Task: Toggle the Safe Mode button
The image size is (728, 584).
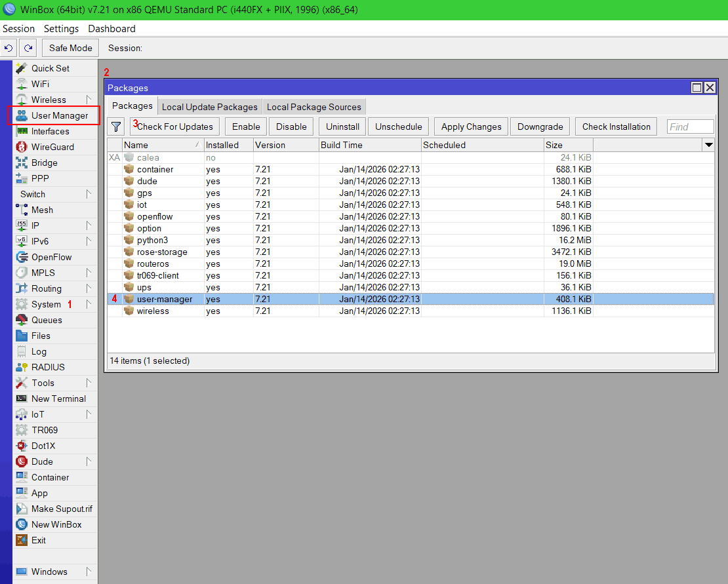Action: [71, 48]
